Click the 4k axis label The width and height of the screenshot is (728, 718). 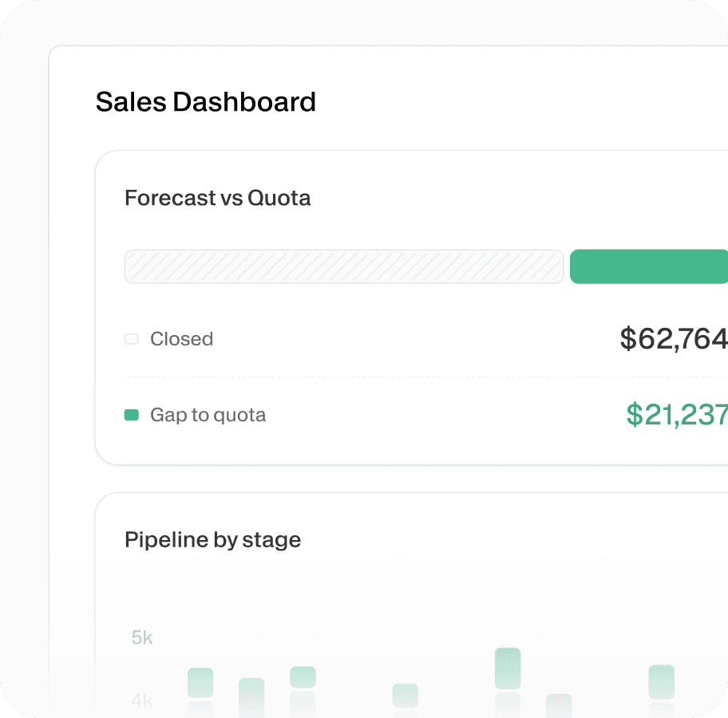[x=142, y=700]
